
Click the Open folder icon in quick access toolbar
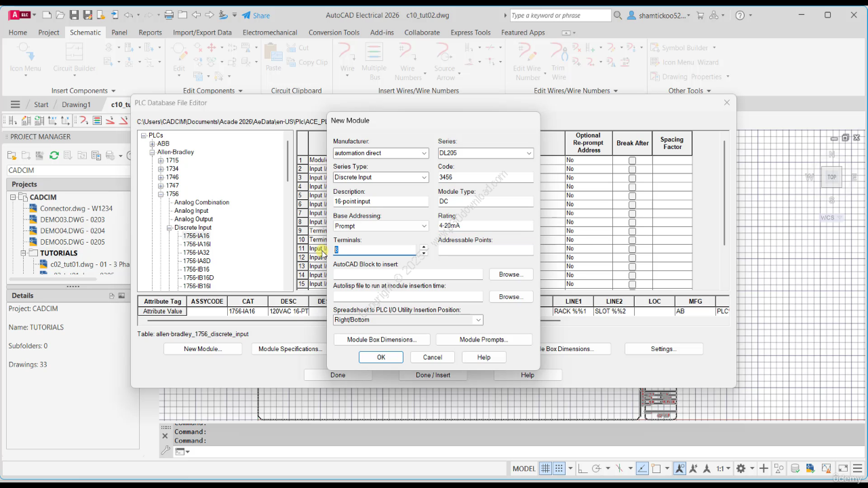[x=60, y=15]
